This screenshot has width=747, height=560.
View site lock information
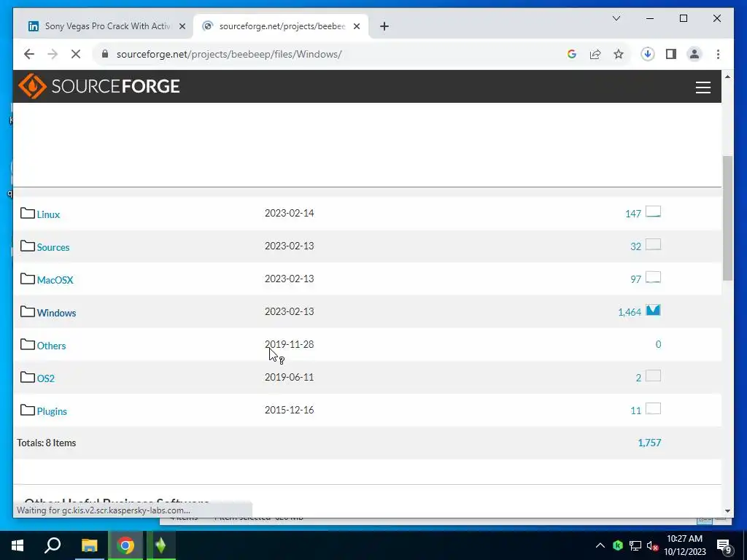pos(105,54)
